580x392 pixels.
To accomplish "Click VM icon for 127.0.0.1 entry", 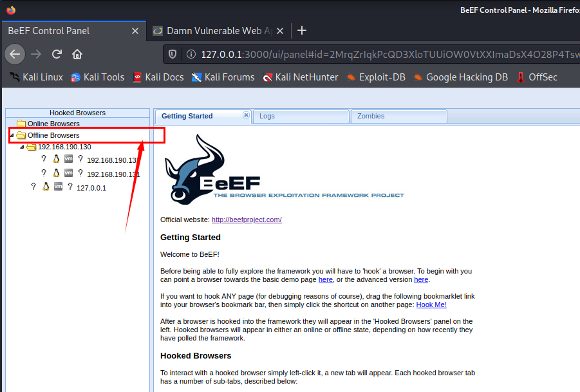I will coord(58,187).
